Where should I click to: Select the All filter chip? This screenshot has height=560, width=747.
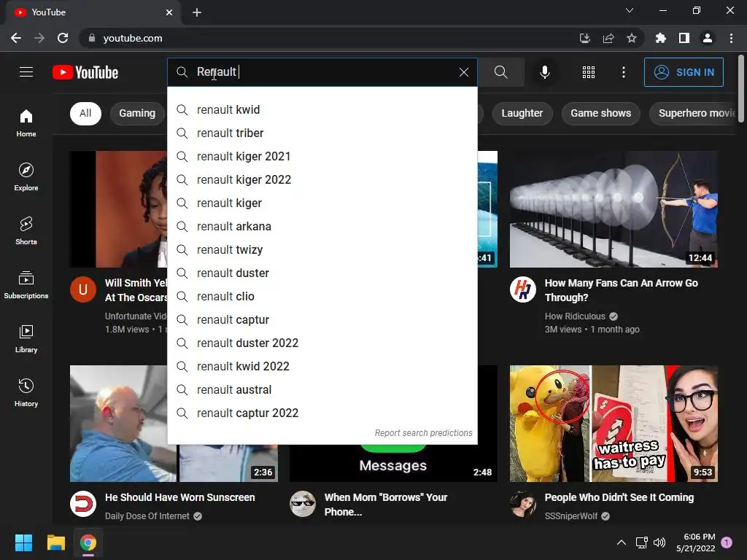[85, 113]
